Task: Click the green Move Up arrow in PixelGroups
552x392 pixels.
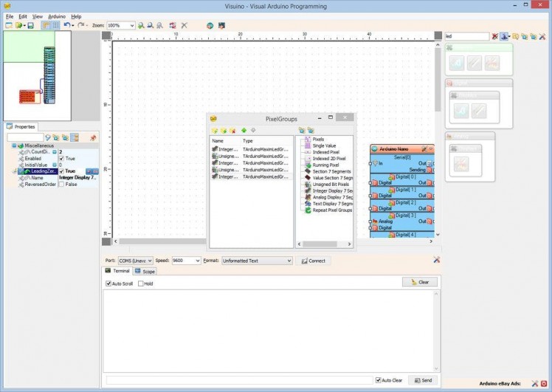Action: 244,130
